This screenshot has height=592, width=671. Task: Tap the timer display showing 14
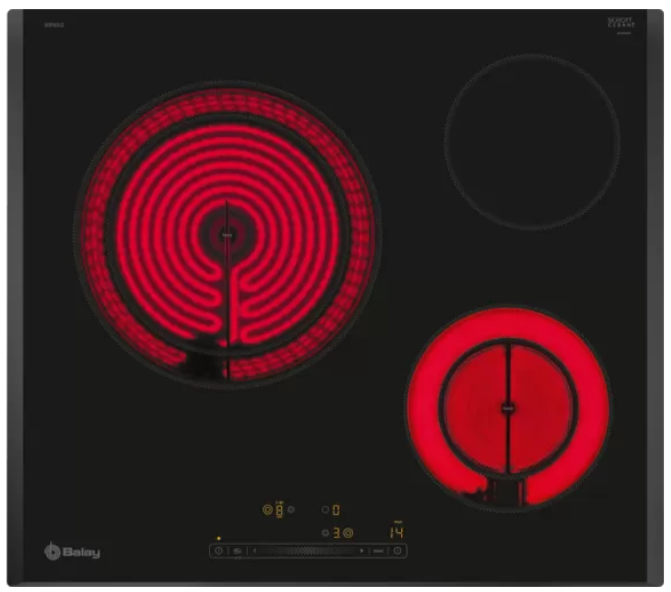tap(397, 532)
